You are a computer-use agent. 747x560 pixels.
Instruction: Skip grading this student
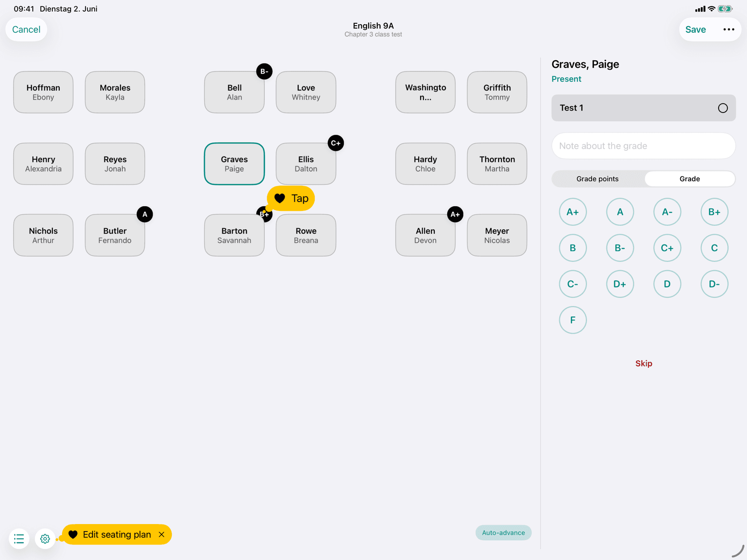click(643, 364)
